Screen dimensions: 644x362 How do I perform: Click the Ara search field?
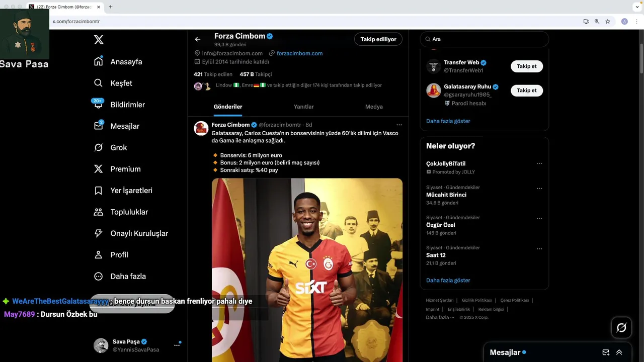pos(485,39)
